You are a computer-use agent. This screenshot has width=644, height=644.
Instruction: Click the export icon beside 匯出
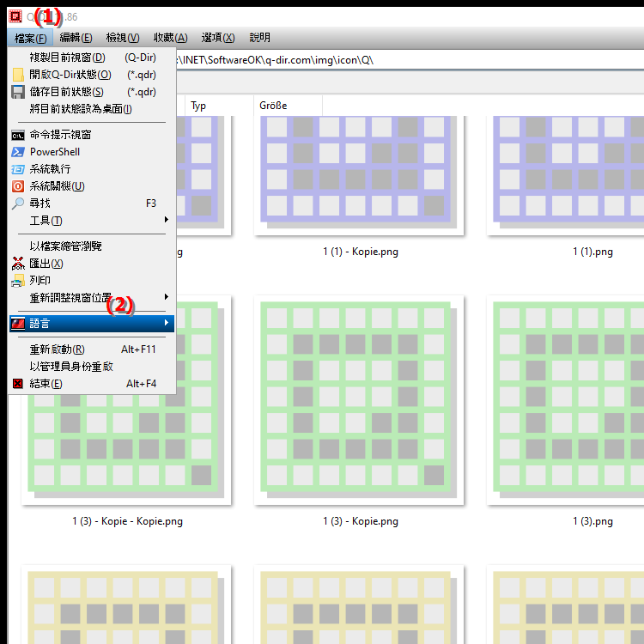pyautogui.click(x=18, y=264)
